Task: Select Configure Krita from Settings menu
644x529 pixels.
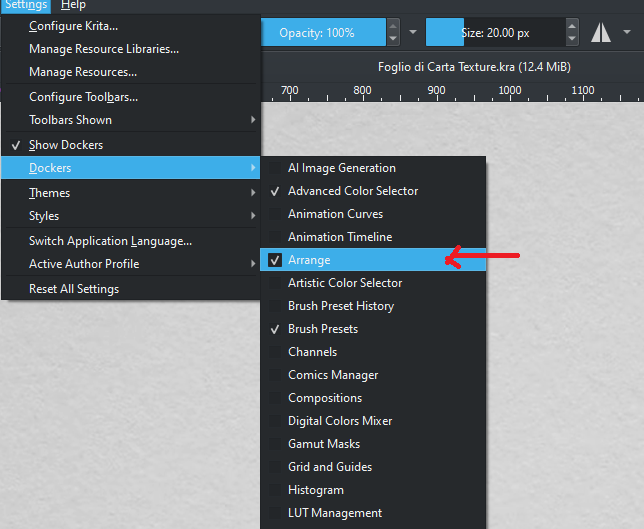Action: (73, 26)
